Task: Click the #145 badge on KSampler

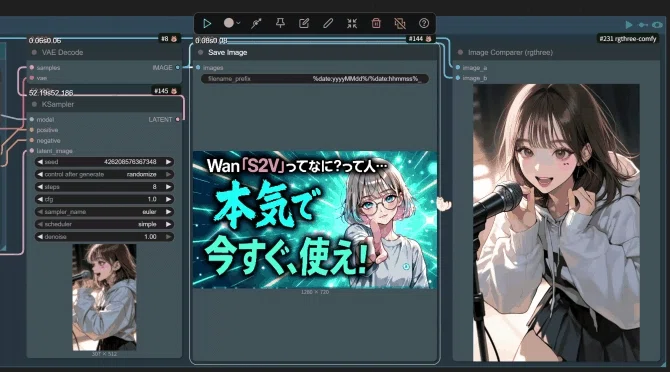Action: (166, 91)
